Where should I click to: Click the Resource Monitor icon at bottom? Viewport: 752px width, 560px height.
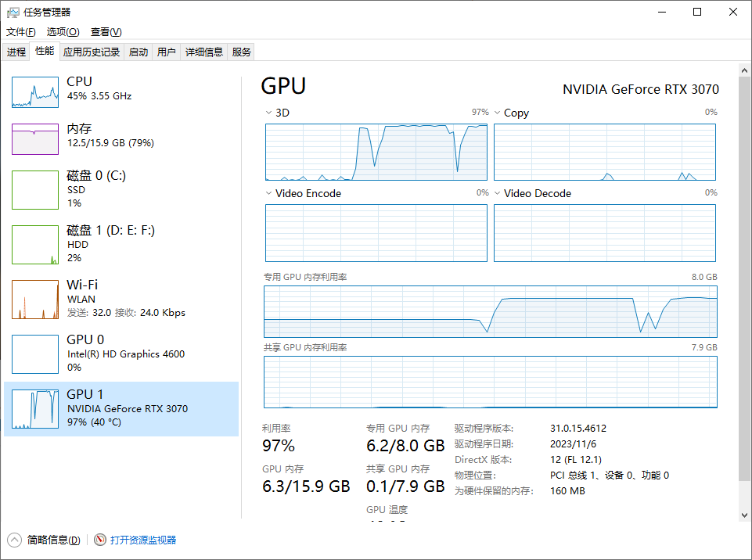coord(99,540)
